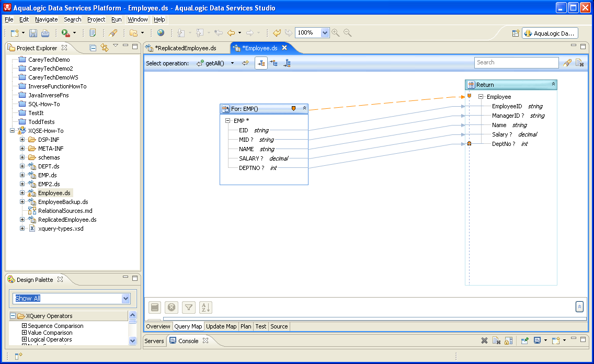
Task: Click the second tree layout icon
Action: [273, 63]
